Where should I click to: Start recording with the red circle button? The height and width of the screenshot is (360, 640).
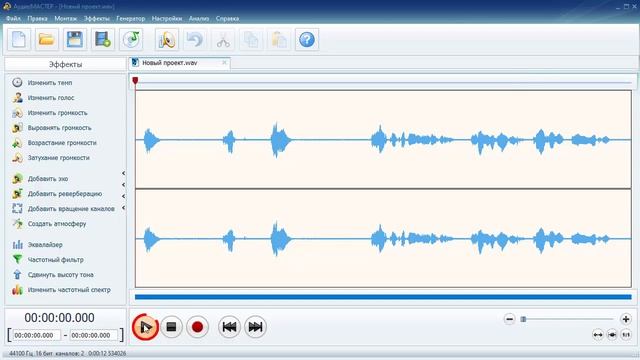pos(198,327)
